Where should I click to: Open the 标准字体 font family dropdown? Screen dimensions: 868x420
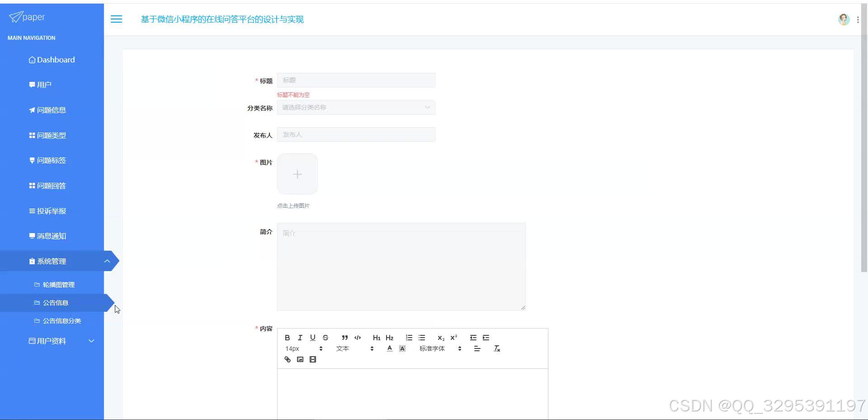click(x=440, y=348)
